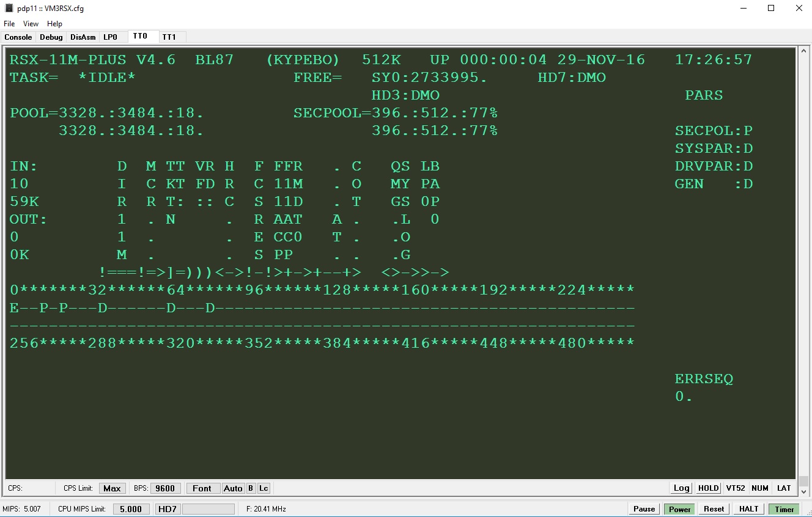Open the File menu
812x517 pixels.
[x=9, y=24]
